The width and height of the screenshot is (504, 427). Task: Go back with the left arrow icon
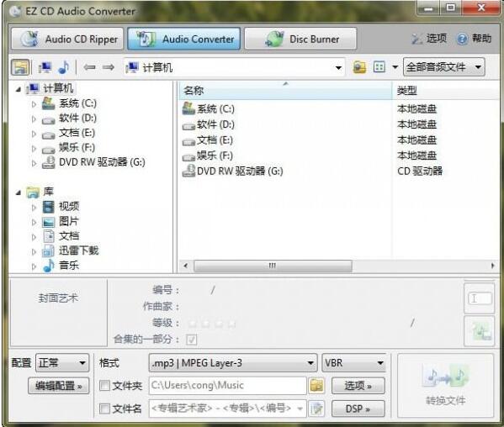point(89,67)
